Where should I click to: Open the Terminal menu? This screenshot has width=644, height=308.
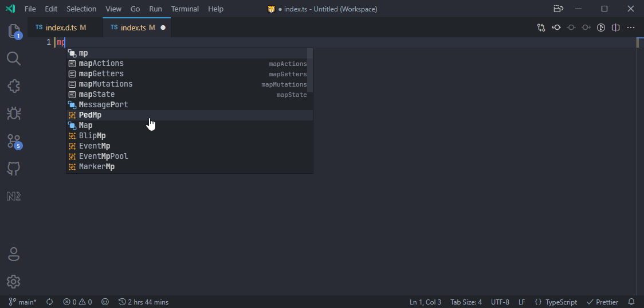point(185,9)
